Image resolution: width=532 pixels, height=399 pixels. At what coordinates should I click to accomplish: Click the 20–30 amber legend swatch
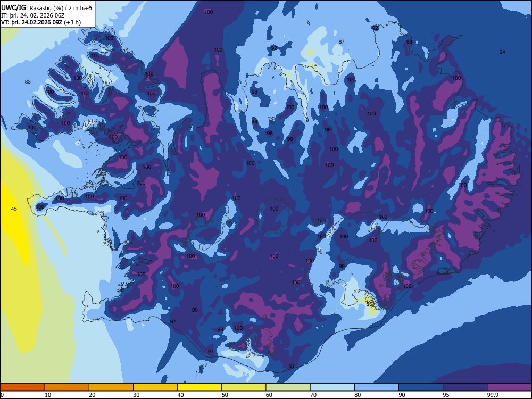[111, 387]
